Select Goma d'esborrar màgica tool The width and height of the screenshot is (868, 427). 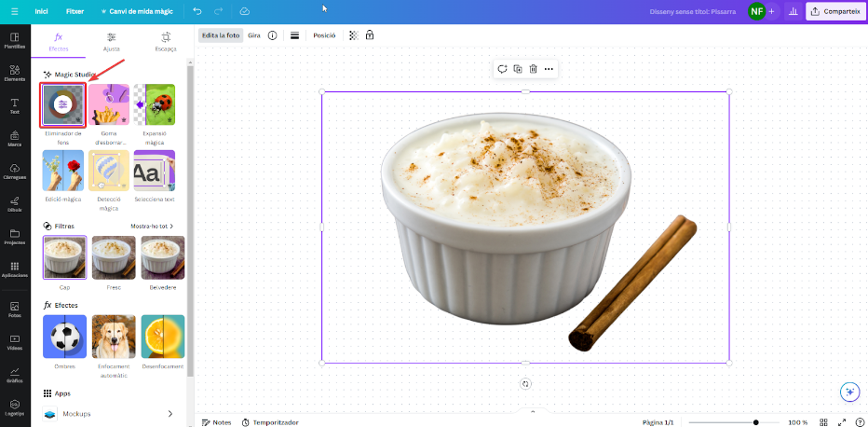(109, 104)
